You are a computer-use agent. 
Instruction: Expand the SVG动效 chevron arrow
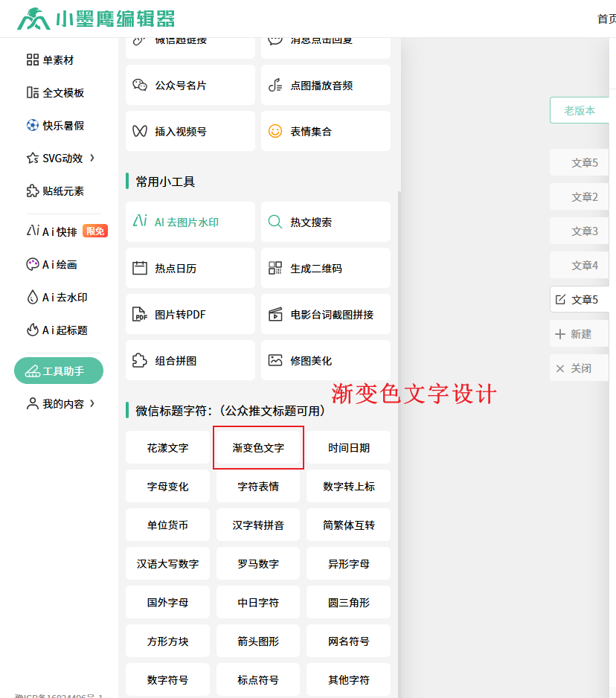pos(92,158)
